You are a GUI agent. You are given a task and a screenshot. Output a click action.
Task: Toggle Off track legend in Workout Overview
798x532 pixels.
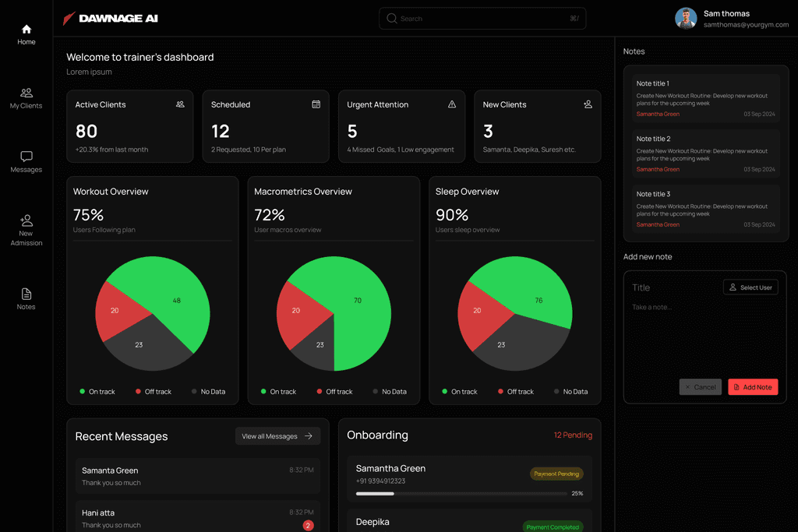point(154,392)
